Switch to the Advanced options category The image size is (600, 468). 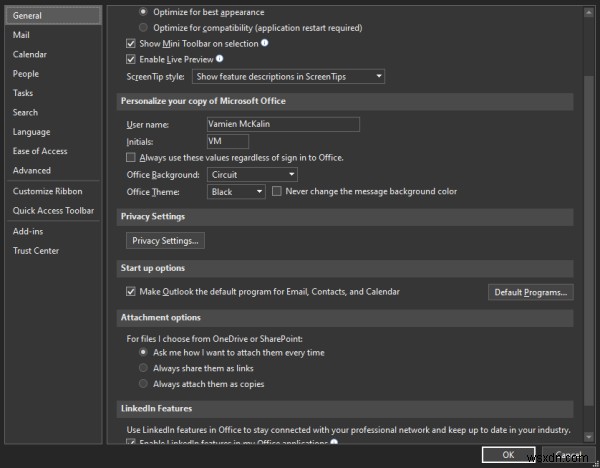tap(53, 171)
